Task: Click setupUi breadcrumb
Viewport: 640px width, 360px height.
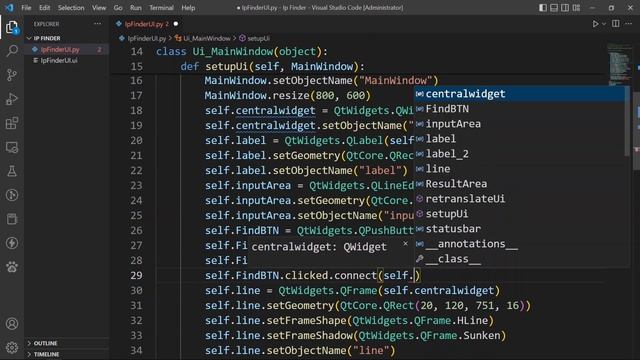Action: point(258,38)
